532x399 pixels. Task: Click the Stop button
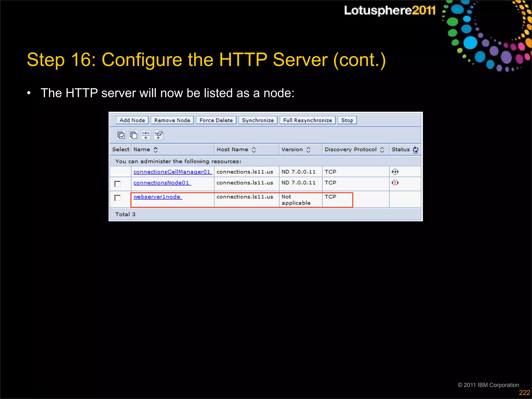tap(347, 120)
